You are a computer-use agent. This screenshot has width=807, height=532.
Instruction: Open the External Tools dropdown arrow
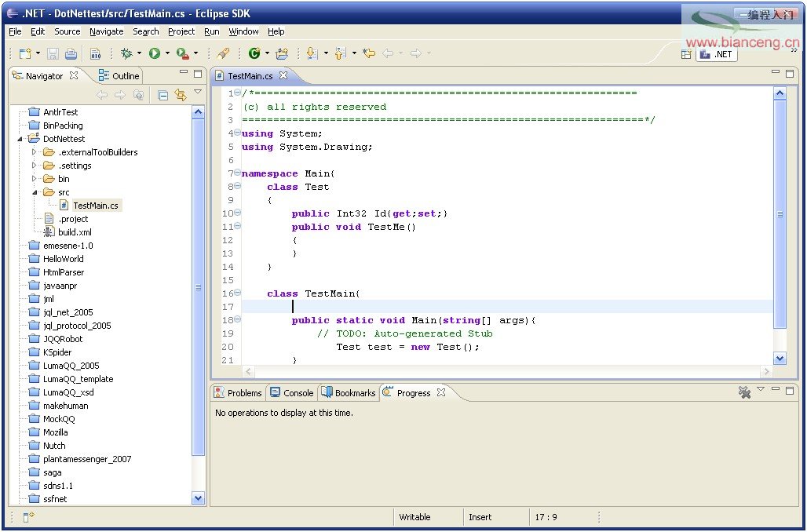(x=195, y=53)
